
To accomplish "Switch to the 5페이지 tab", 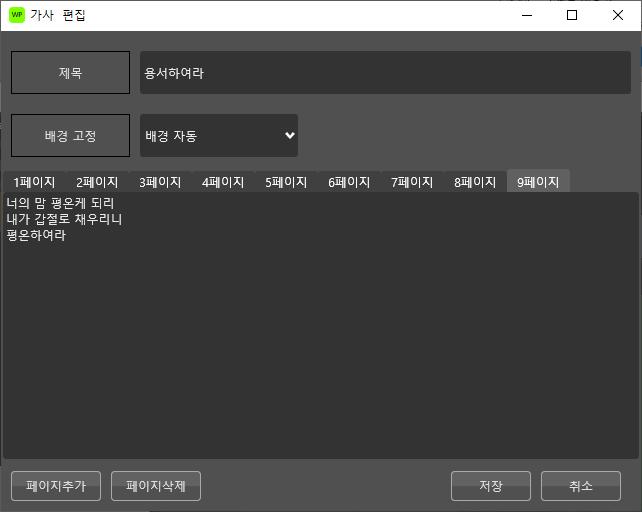I will click(x=286, y=182).
